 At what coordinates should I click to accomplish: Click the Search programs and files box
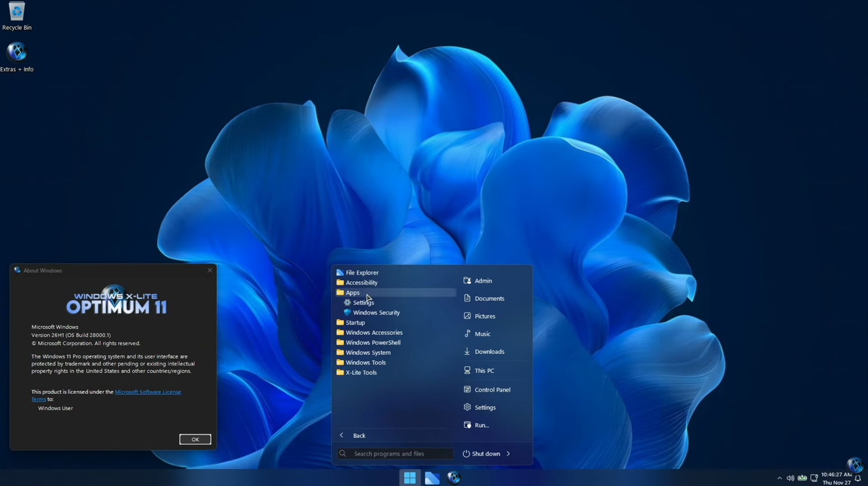[x=395, y=453]
